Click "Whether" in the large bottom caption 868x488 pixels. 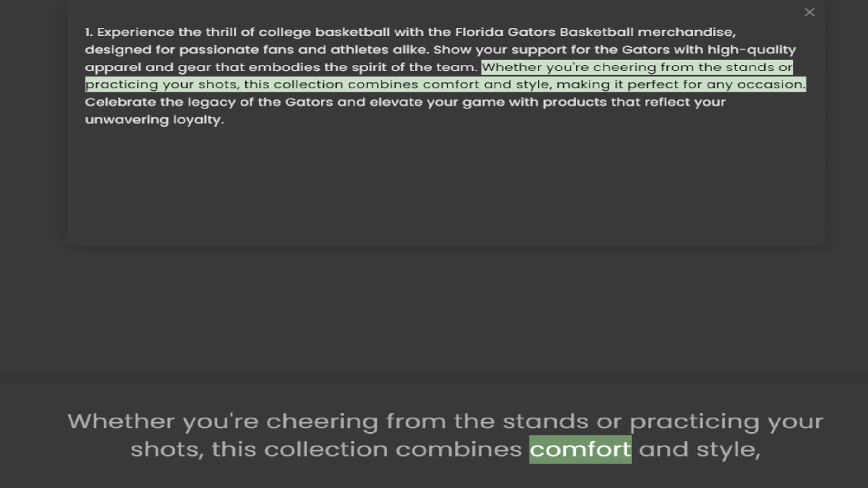[x=121, y=422]
